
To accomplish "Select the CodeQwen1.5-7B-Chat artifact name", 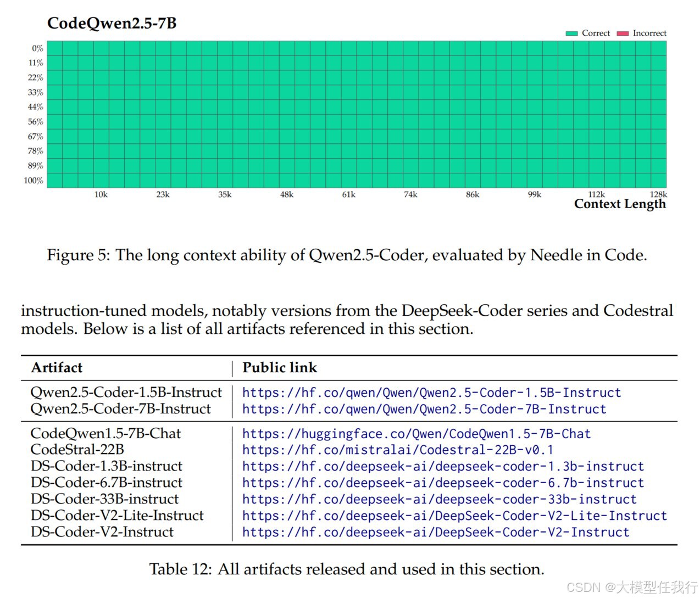I will click(105, 434).
